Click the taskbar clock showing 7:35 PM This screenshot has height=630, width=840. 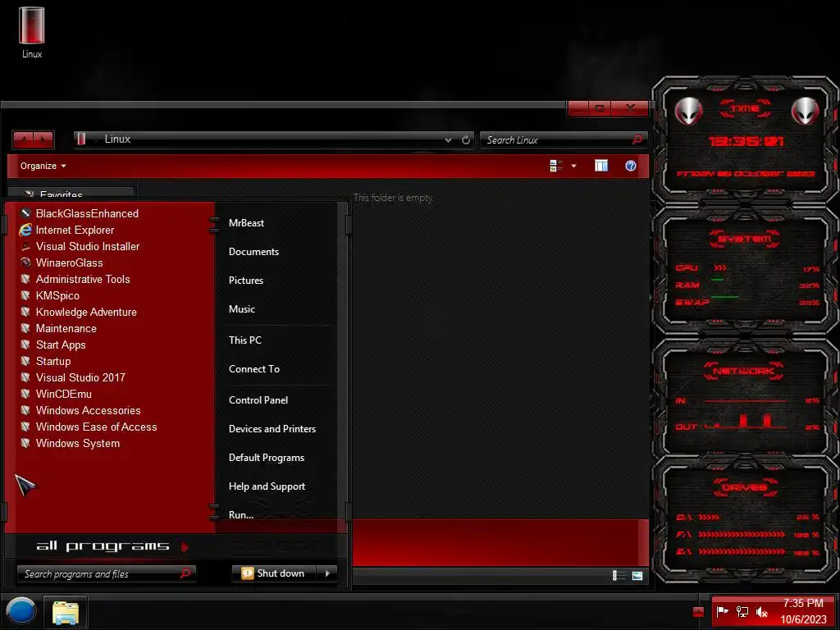tap(803, 611)
